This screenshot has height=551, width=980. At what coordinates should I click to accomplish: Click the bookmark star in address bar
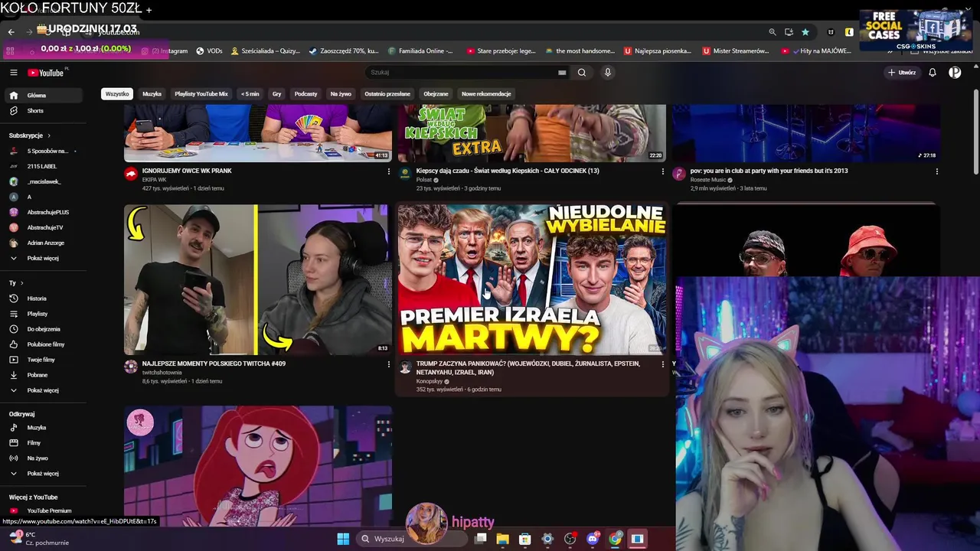coord(805,32)
